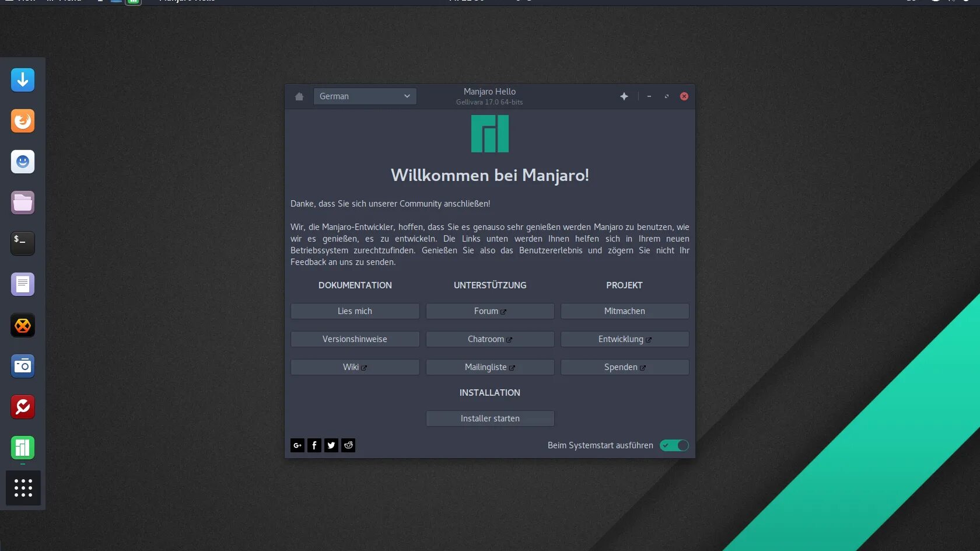Expand the German language dropdown

(365, 96)
